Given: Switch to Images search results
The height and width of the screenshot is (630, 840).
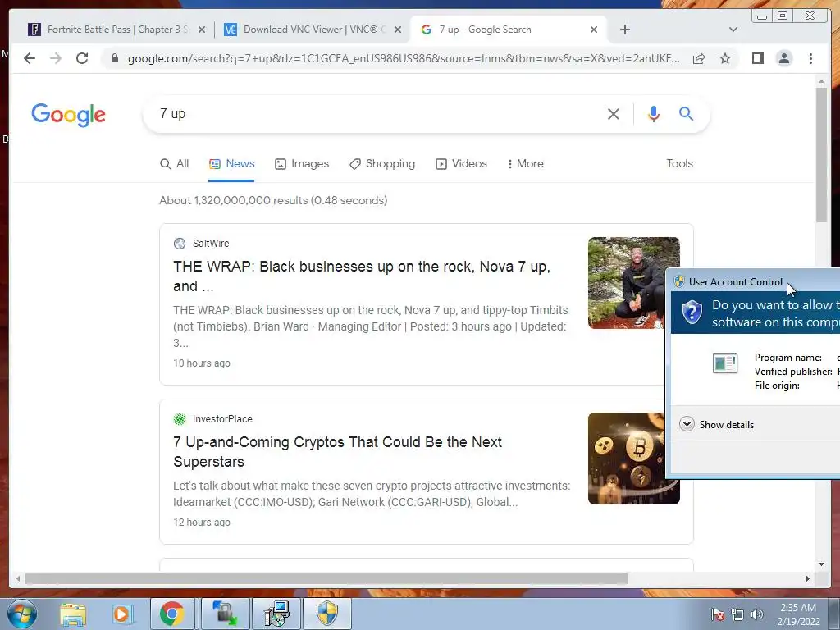Looking at the screenshot, I should (302, 164).
